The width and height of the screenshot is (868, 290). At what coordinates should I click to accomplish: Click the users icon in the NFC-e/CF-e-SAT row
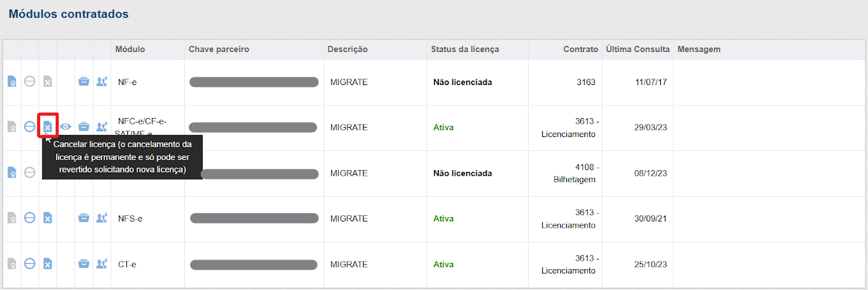coord(102,127)
